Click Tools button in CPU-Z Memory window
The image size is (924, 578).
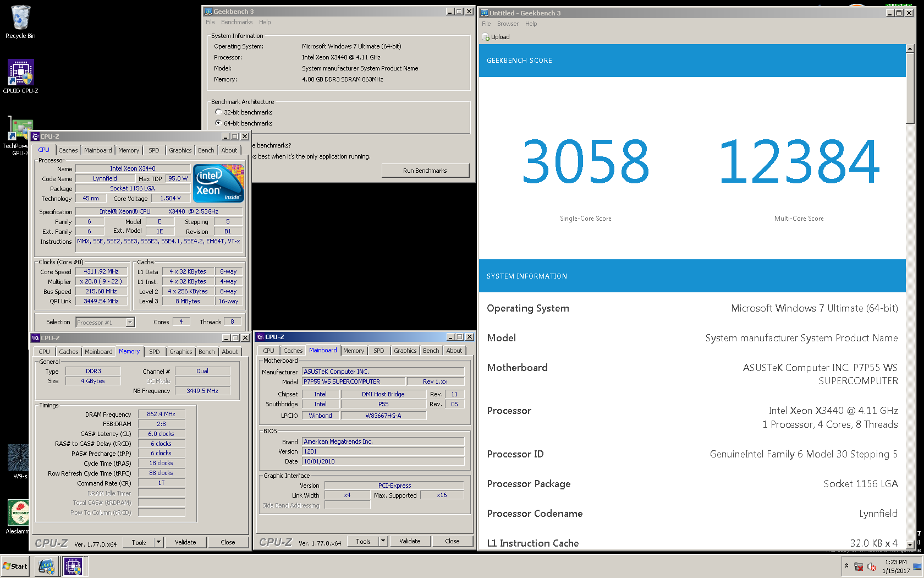pos(139,542)
